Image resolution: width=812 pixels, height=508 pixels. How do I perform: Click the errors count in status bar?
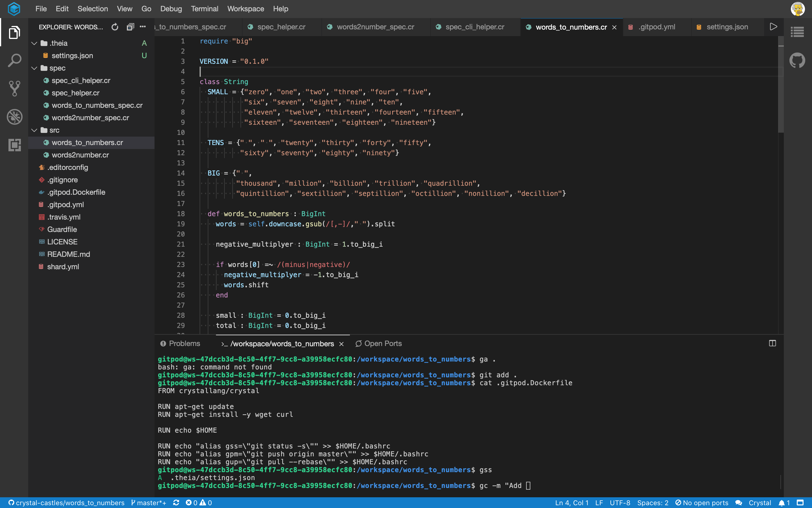coord(192,503)
